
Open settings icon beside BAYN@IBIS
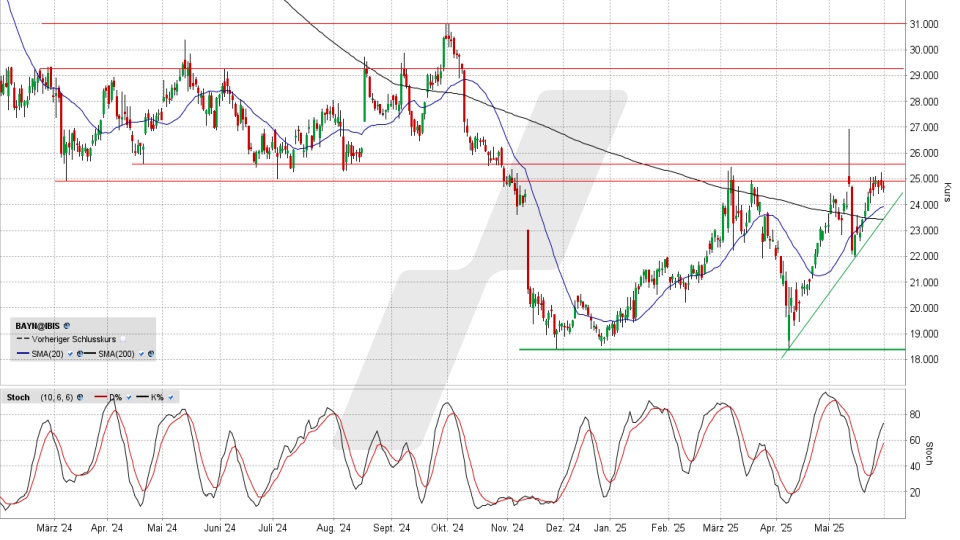67,326
